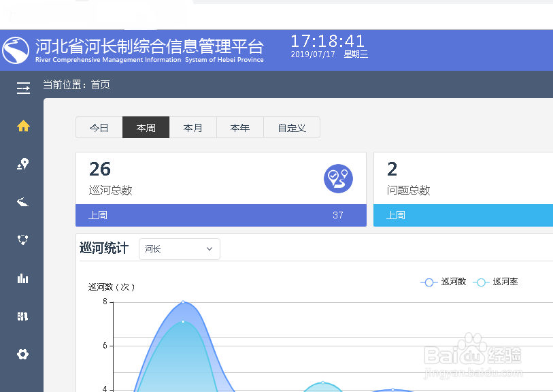Open the shield heart sidebar icon
The image size is (553, 392).
coord(23,240)
